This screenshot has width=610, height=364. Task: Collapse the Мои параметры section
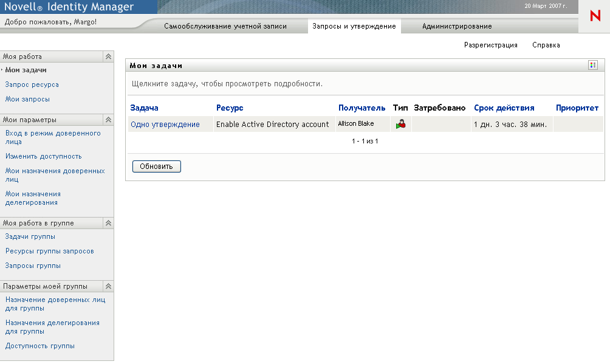(x=108, y=120)
